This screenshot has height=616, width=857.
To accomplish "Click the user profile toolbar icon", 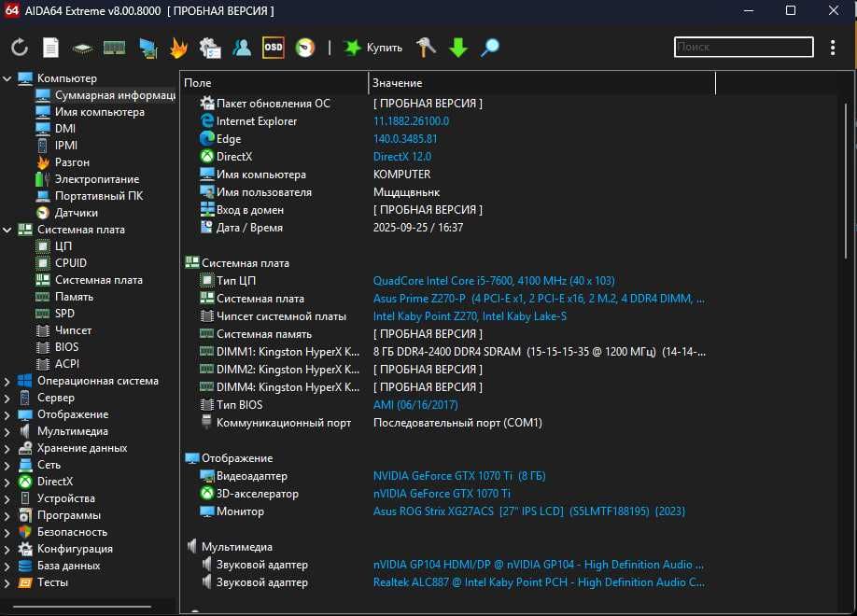I will (242, 48).
